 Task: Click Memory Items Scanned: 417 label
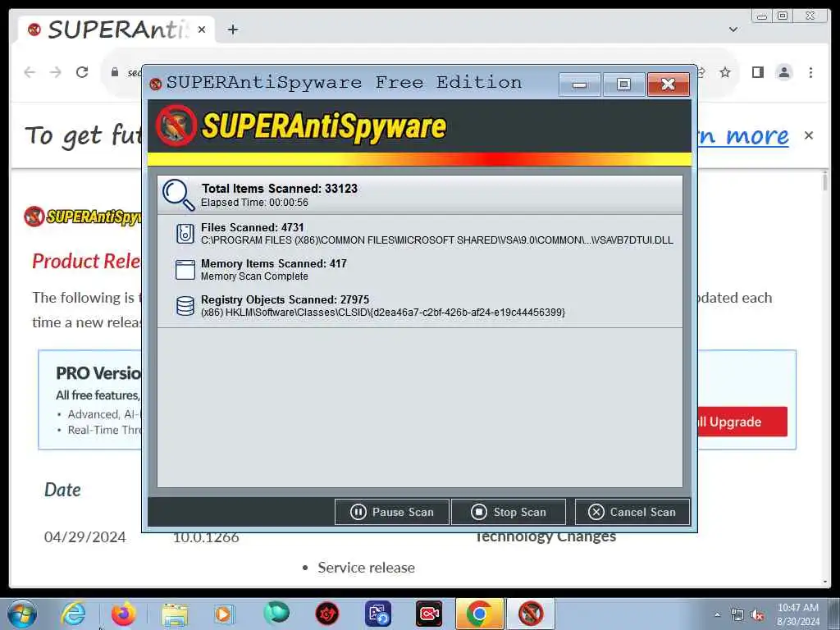coord(274,263)
